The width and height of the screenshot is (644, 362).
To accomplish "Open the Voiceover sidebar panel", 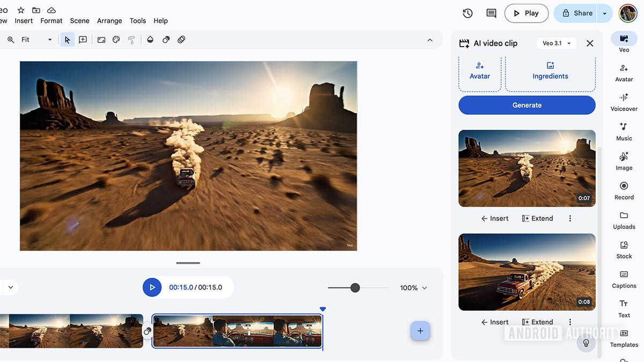I will [x=624, y=102].
